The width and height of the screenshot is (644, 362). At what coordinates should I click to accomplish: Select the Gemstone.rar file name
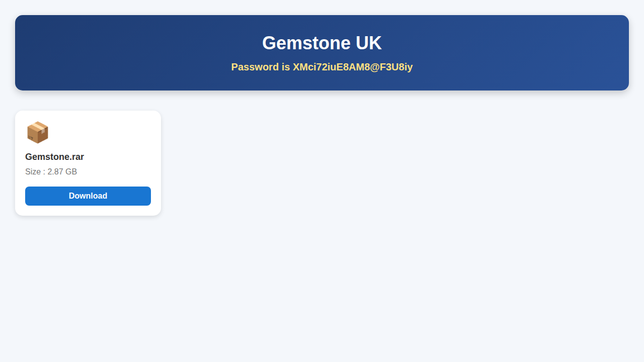[x=54, y=157]
